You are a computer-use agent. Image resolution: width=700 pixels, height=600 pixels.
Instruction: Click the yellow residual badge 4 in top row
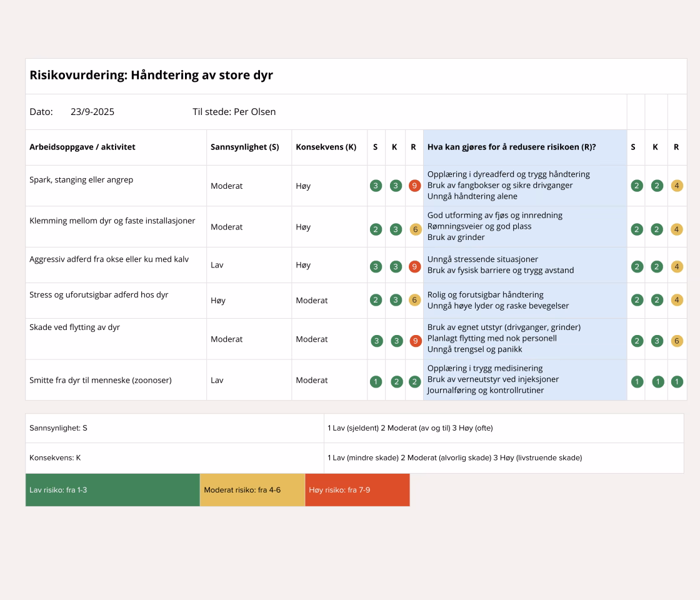coord(677,186)
